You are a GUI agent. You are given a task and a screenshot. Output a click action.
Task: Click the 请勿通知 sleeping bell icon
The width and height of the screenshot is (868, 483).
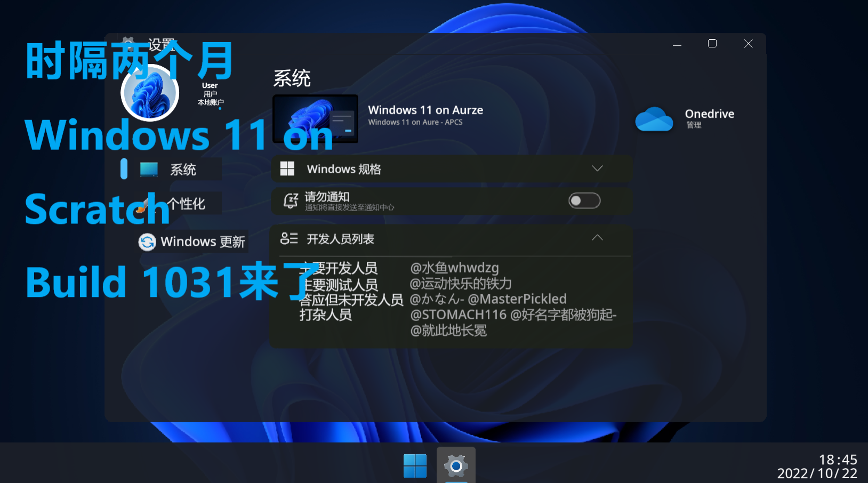tap(291, 201)
